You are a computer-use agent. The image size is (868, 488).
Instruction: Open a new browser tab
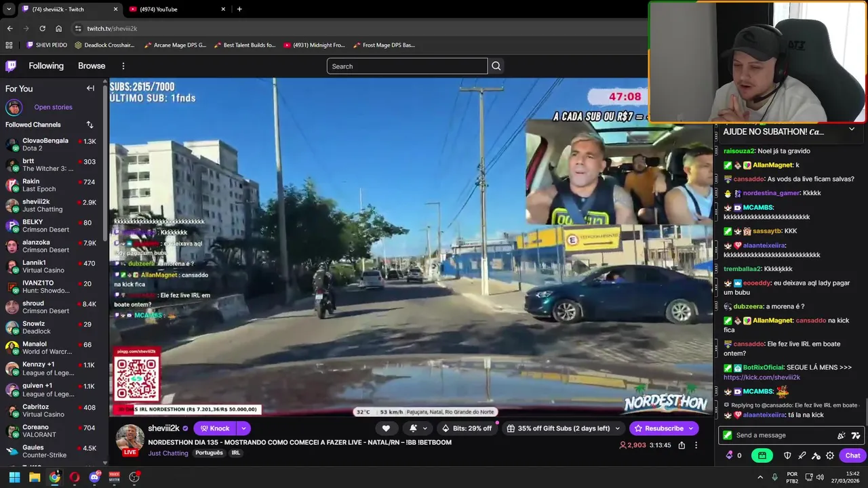coord(239,9)
